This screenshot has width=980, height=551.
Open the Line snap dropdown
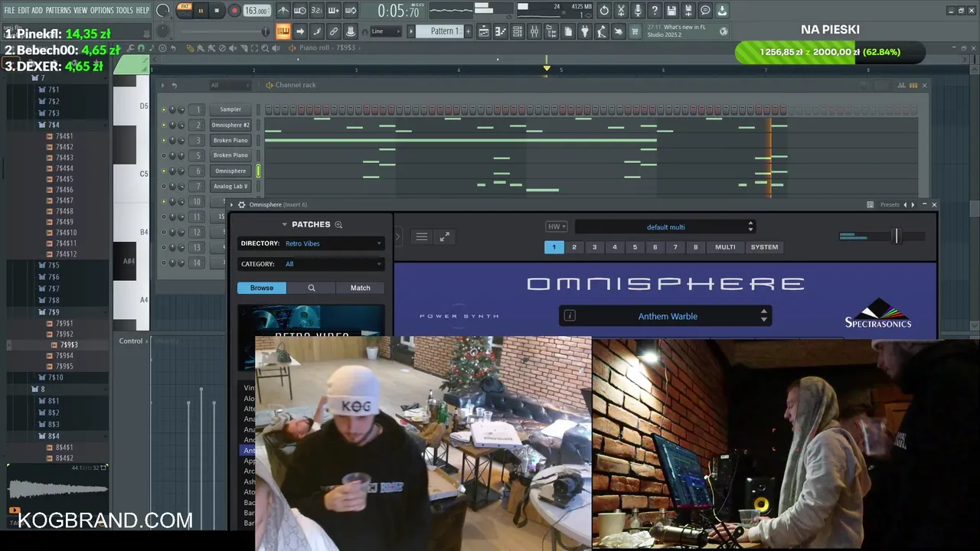[385, 31]
